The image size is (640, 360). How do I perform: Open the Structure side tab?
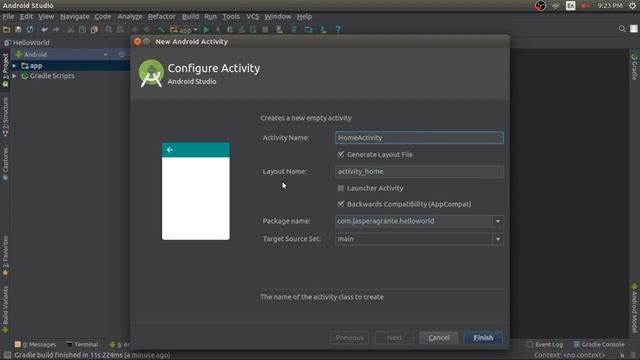[x=5, y=117]
